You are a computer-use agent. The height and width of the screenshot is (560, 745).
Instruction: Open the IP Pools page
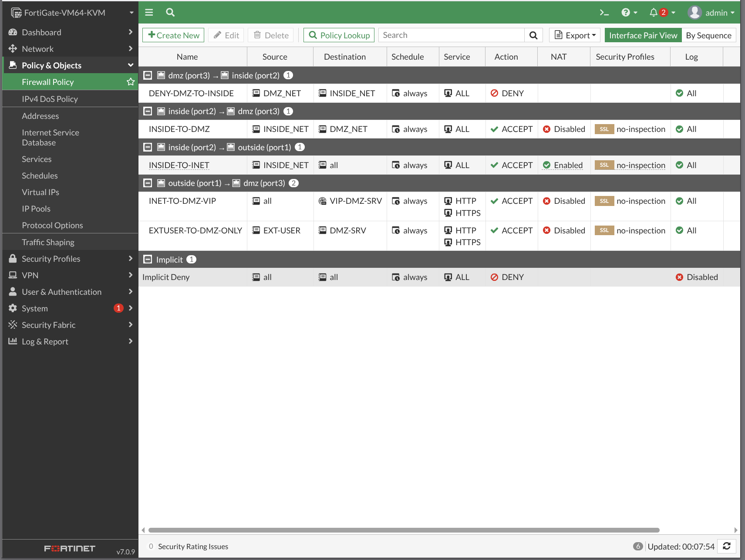(x=36, y=209)
